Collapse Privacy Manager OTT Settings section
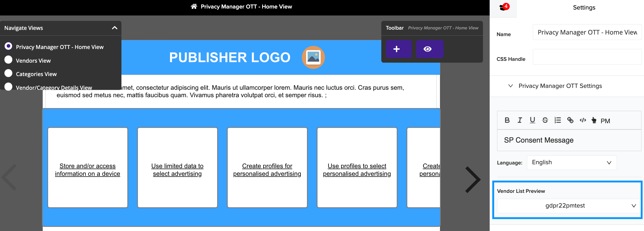644x231 pixels. click(x=511, y=86)
